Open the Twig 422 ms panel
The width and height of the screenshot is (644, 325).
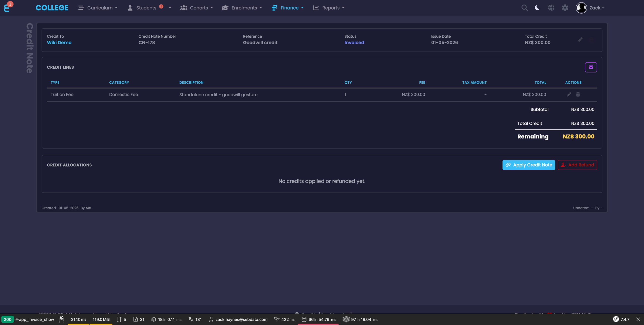point(285,319)
